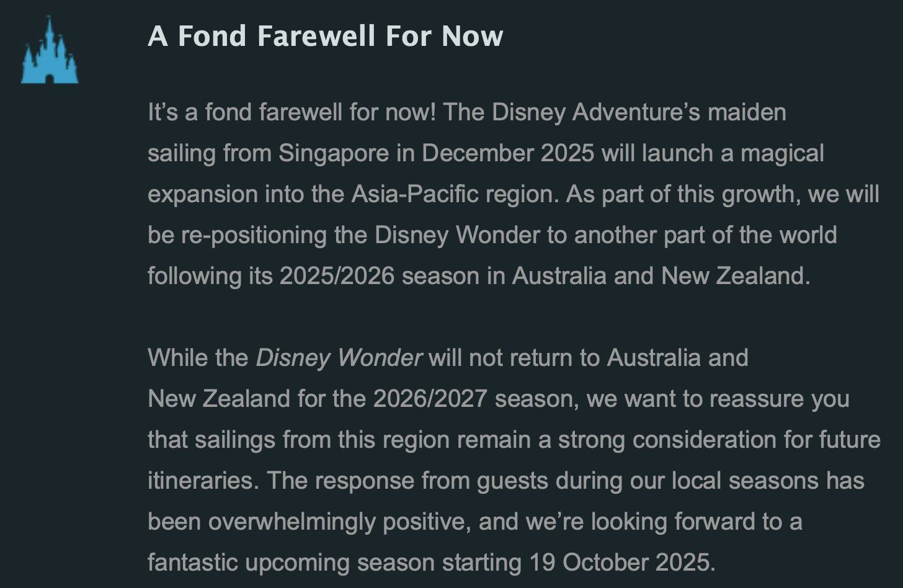Click the words 'While the' opening second paragraph
The height and width of the screenshot is (588, 903).
point(198,358)
